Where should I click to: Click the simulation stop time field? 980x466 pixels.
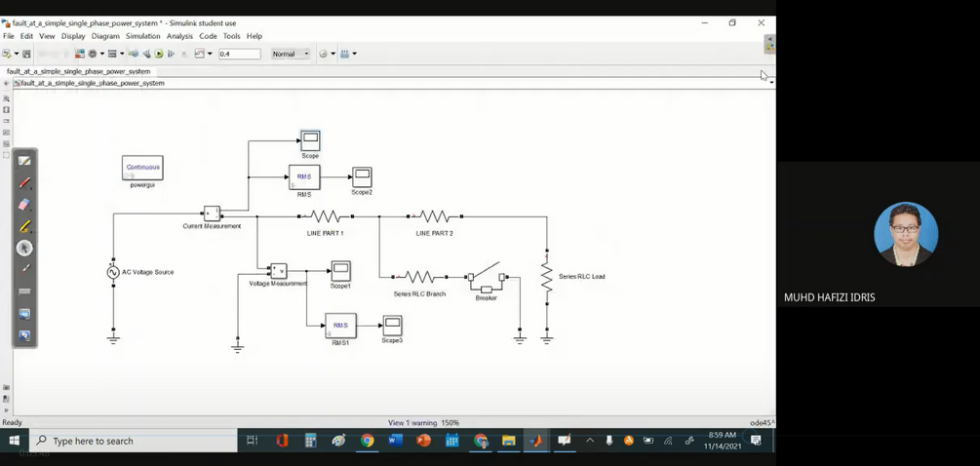[239, 54]
